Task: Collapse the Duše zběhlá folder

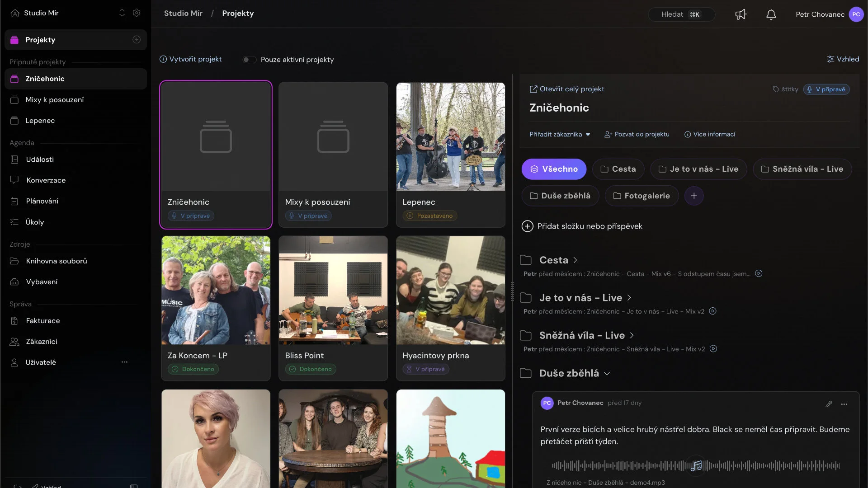Action: point(607,374)
